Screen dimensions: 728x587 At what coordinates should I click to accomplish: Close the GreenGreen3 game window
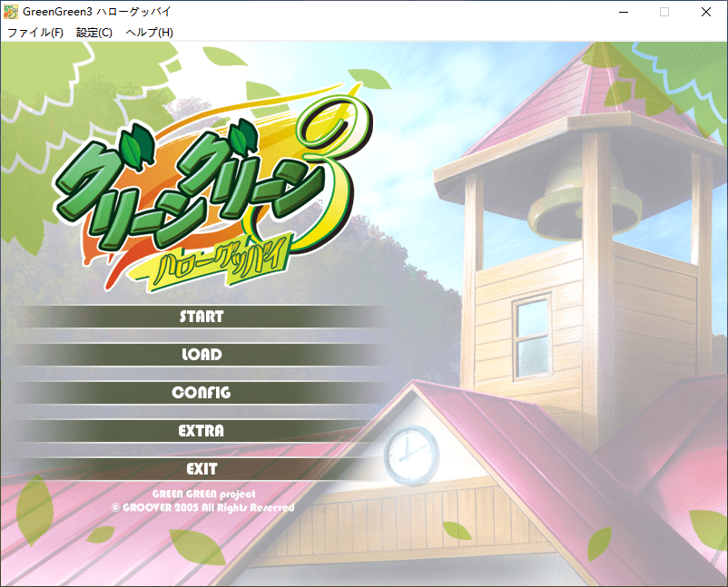tap(706, 12)
